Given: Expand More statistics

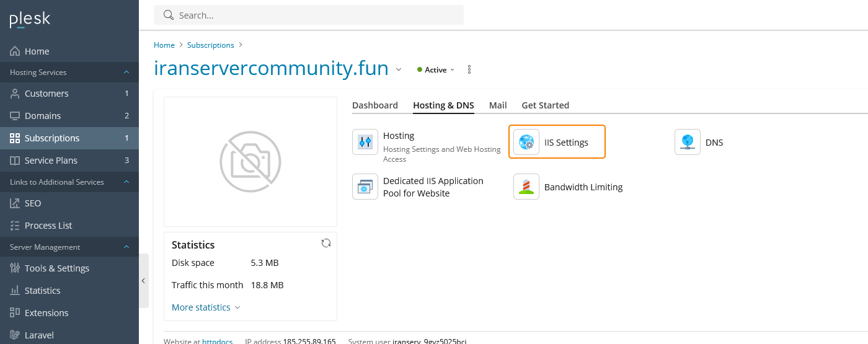Looking at the screenshot, I should click(206, 307).
